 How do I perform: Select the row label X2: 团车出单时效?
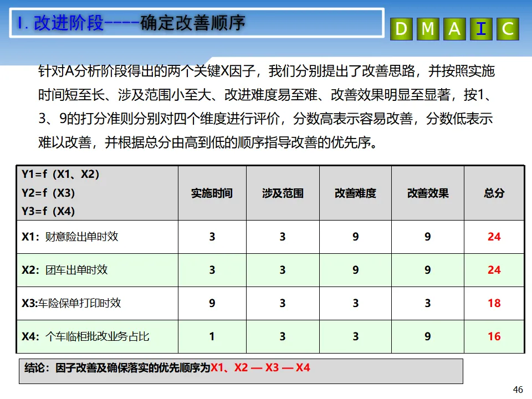65,270
